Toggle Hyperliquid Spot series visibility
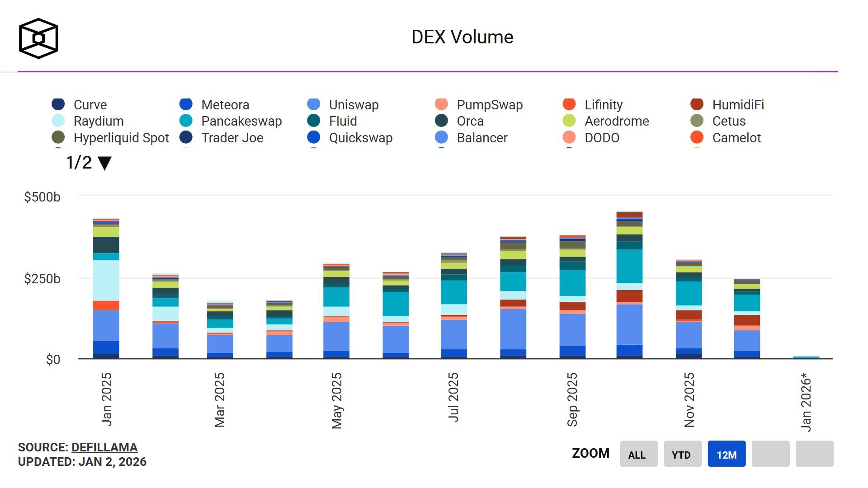This screenshot has width=868, height=488. click(x=121, y=138)
